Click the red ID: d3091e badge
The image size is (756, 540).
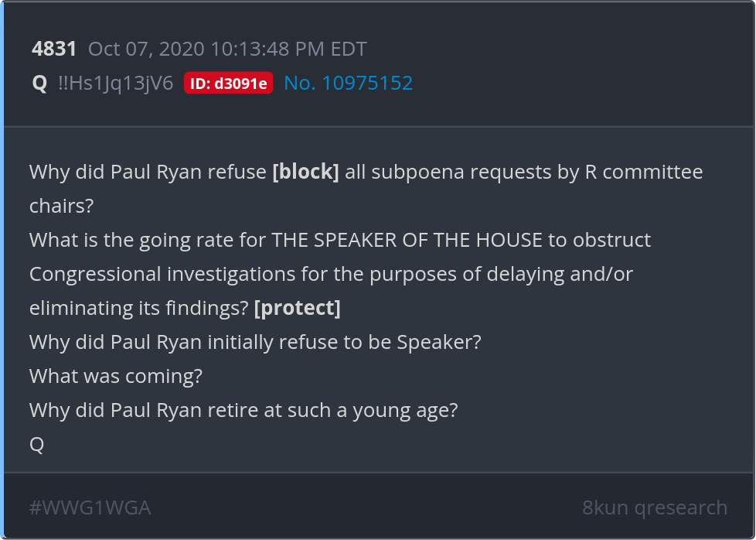[x=228, y=84]
